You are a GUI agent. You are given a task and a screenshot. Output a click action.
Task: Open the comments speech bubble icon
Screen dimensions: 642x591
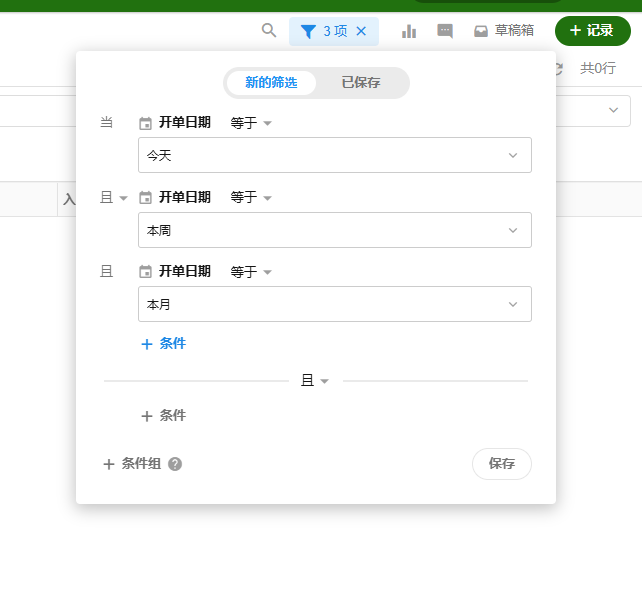coord(445,31)
